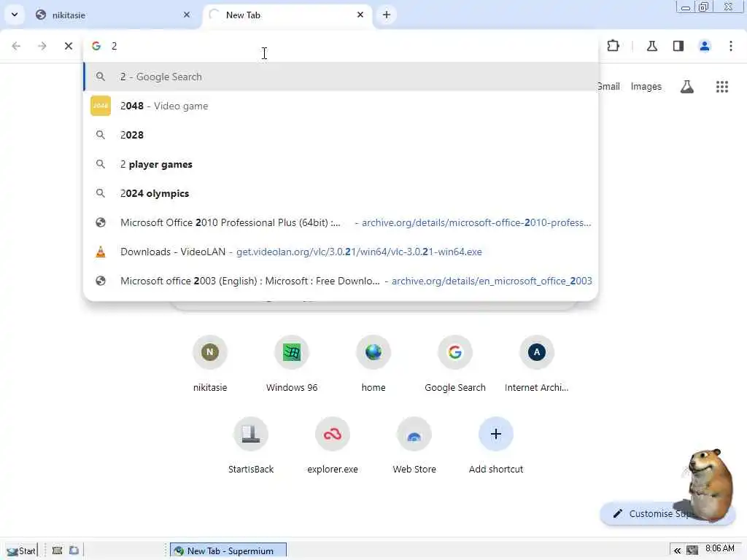
Task: Choose the '2024 olympics' suggestion
Action: pos(341,193)
